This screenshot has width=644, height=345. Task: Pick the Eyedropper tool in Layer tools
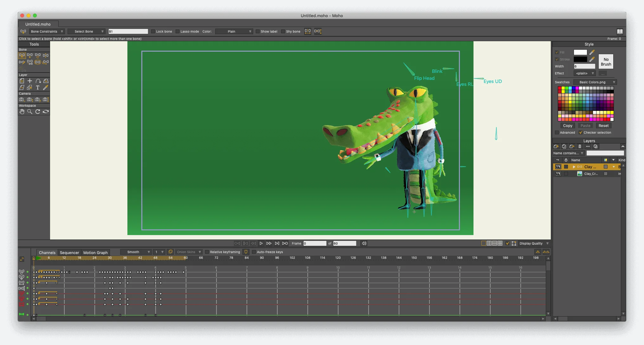point(46,87)
